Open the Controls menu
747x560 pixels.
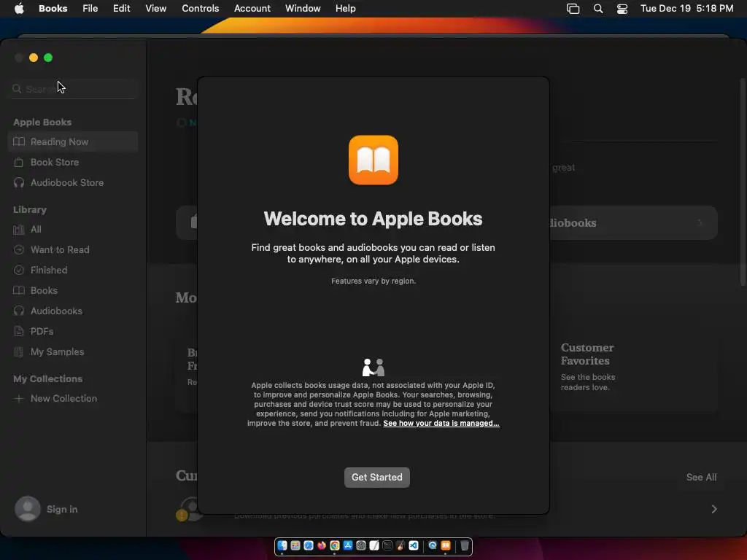[200, 8]
